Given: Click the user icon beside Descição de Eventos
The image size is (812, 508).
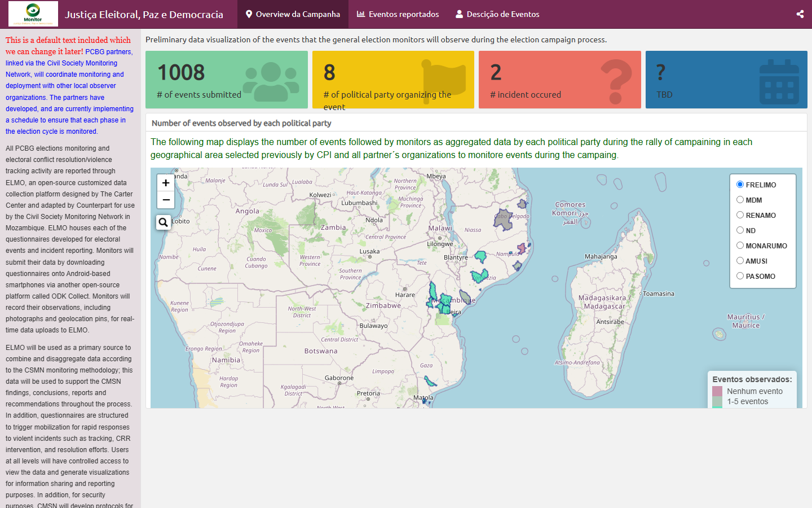Looking at the screenshot, I should click(x=460, y=14).
